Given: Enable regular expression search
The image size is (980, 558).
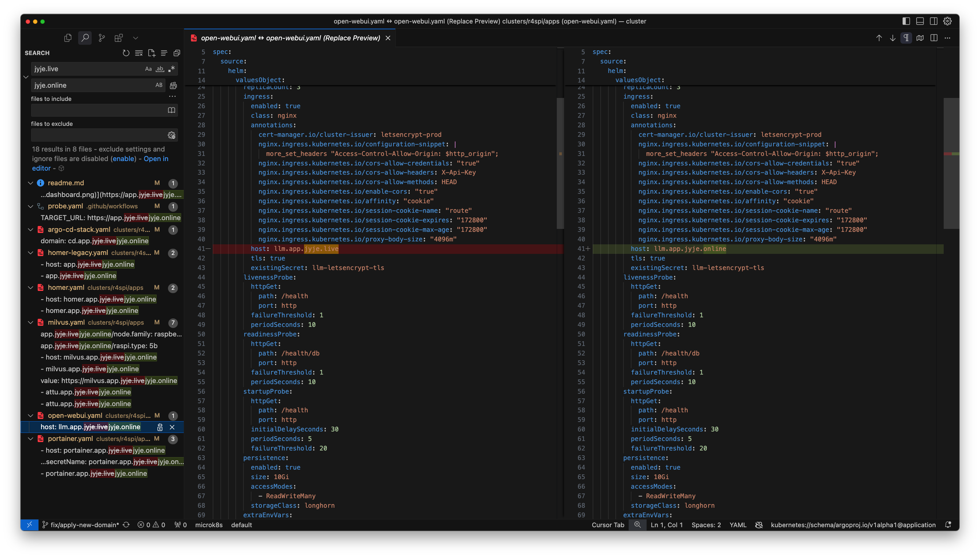Looking at the screenshot, I should pos(172,69).
